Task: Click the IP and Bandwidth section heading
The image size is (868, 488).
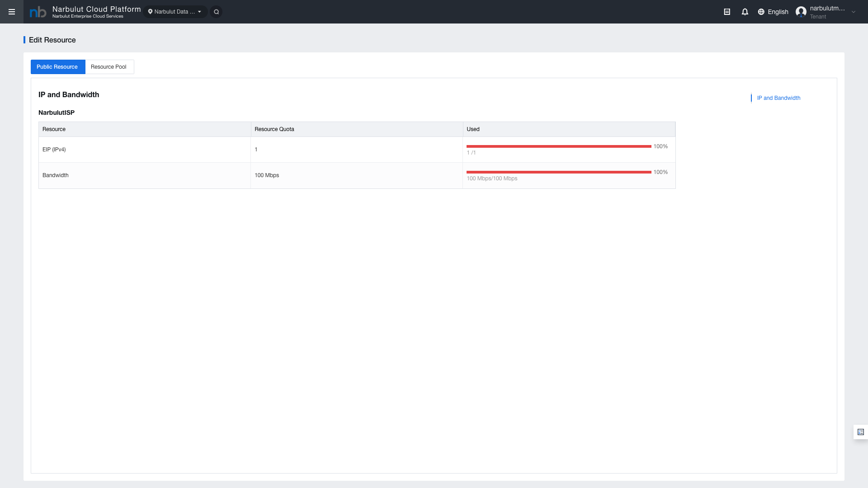Action: coord(69,94)
